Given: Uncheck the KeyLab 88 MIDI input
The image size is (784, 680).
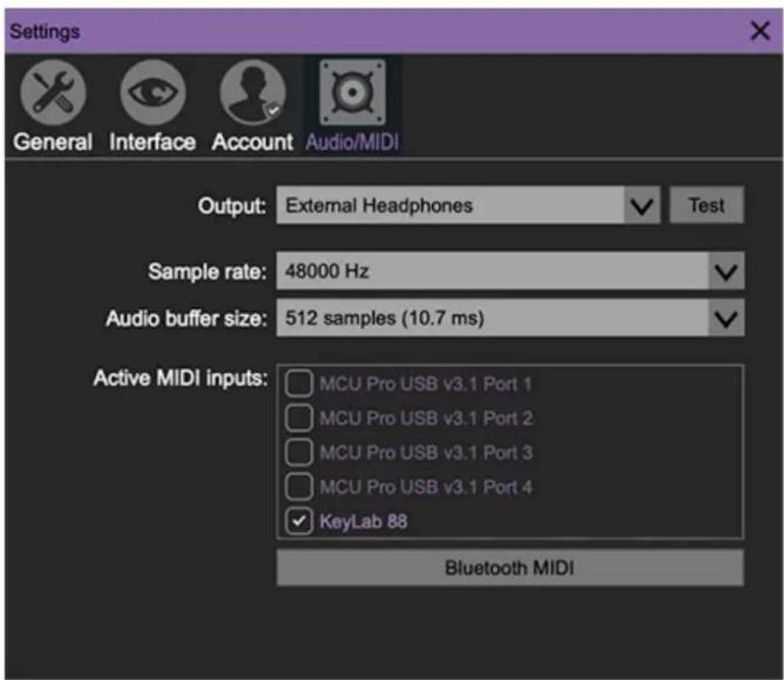Looking at the screenshot, I should (x=299, y=521).
